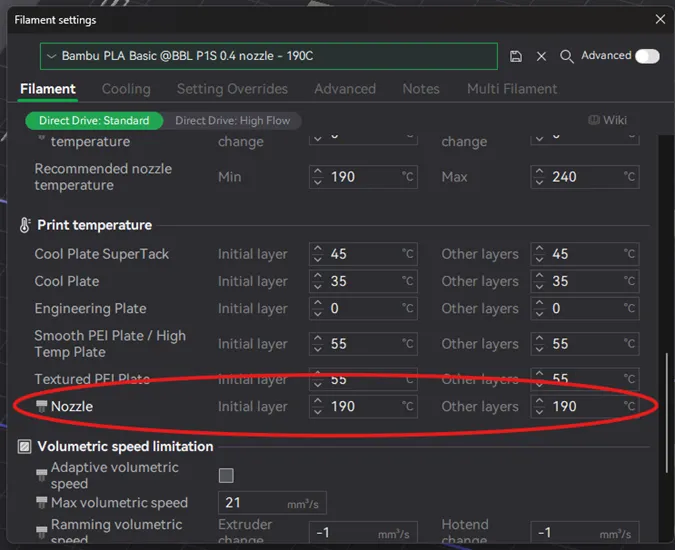Open the settings search magnifier
Screen dimensions: 675x550
coord(567,56)
